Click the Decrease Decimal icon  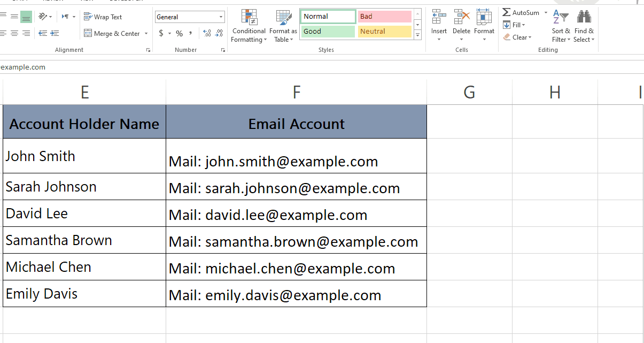tap(219, 33)
